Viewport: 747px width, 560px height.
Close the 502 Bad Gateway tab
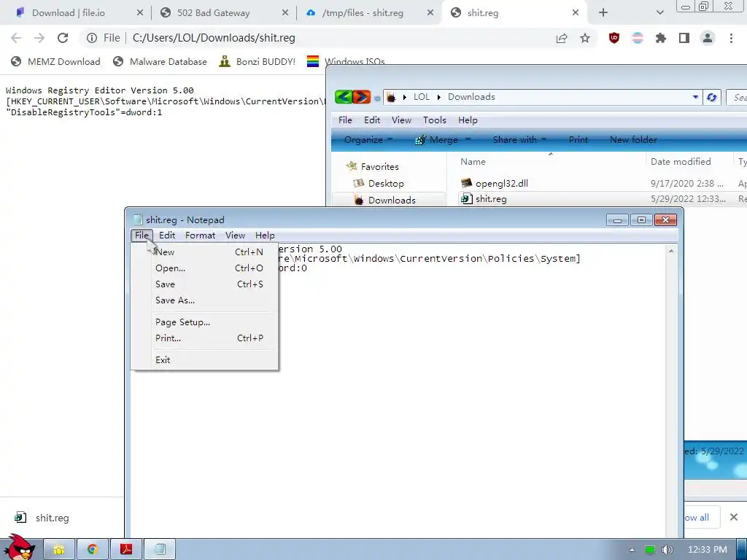[x=285, y=13]
